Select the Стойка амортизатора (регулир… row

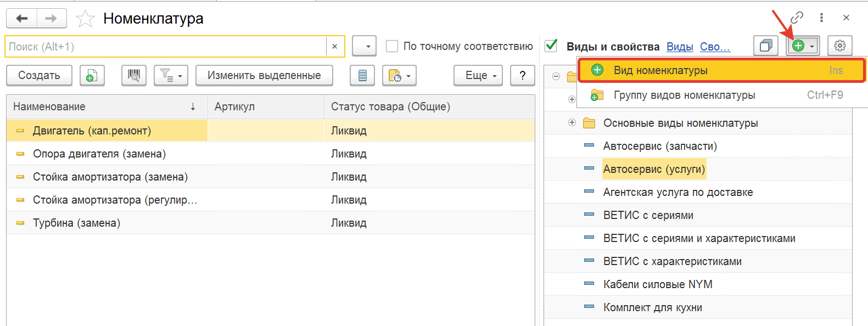pyautogui.click(x=271, y=200)
